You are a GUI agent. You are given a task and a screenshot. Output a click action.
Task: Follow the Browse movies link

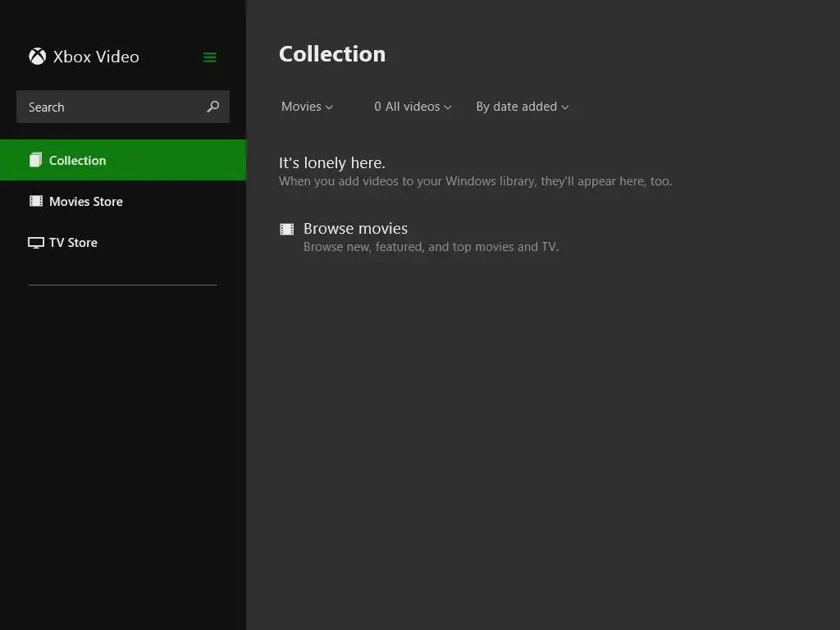tap(355, 229)
